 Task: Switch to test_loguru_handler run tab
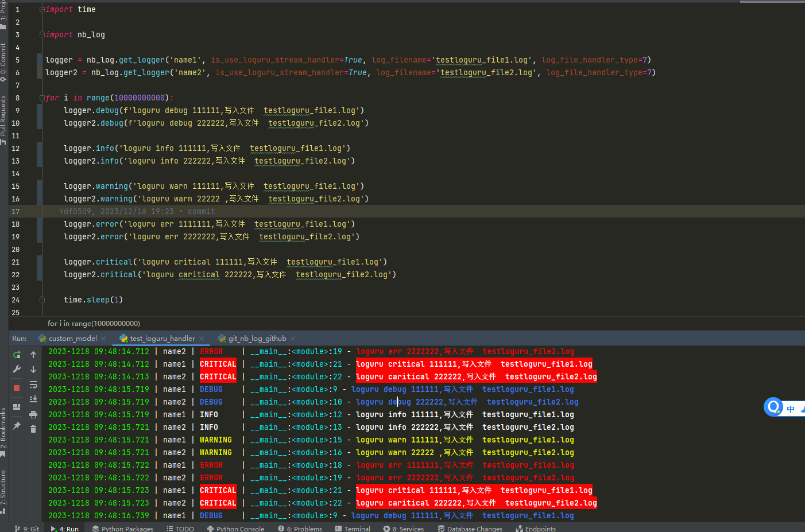[162, 339]
